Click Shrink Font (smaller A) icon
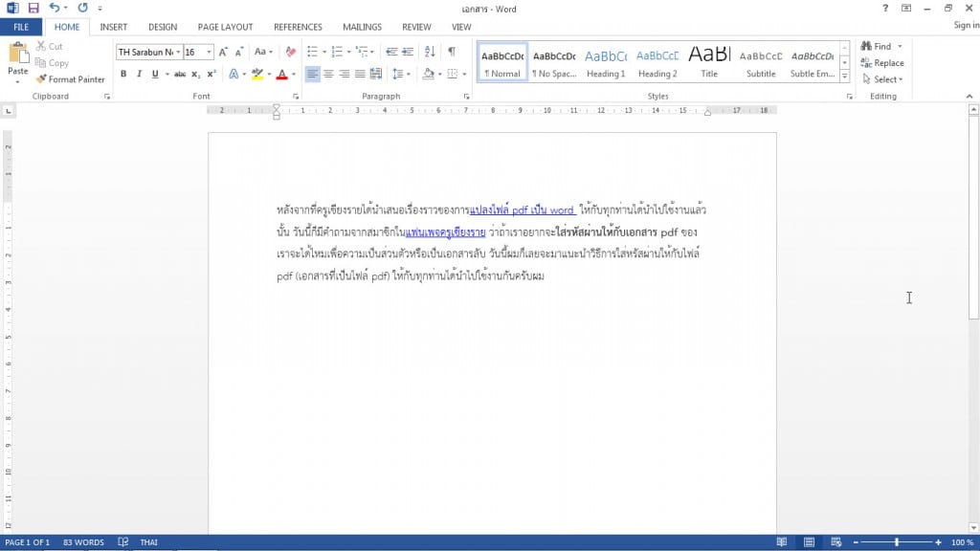This screenshot has width=980, height=551. click(238, 52)
